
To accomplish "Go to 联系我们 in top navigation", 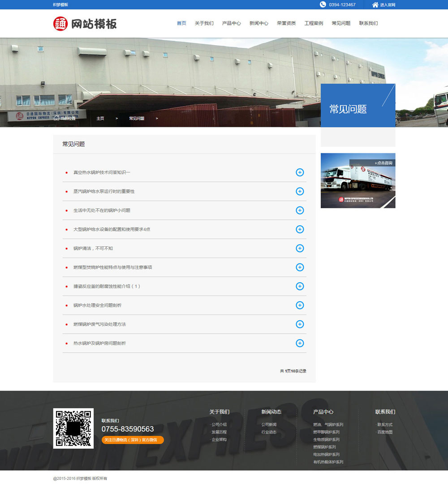I will coord(368,23).
